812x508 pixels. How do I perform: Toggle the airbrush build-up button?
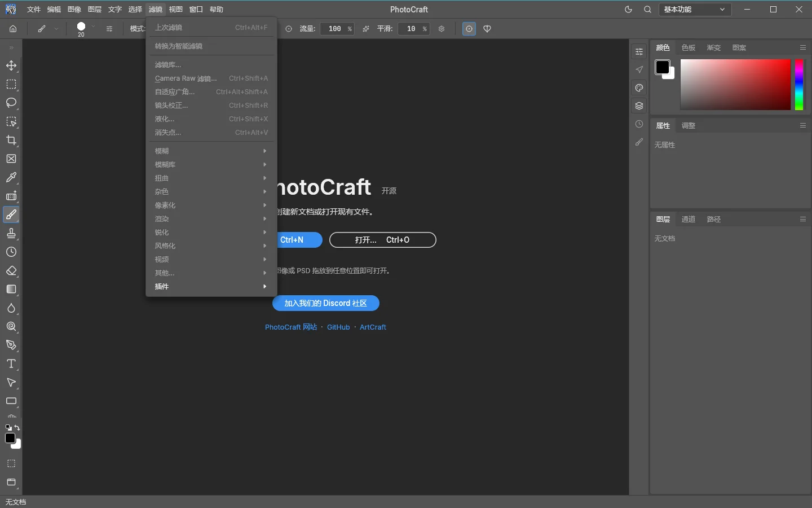(x=366, y=29)
